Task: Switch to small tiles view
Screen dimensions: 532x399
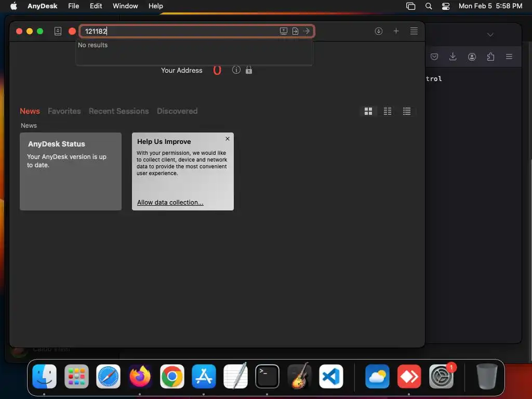Action: point(388,111)
